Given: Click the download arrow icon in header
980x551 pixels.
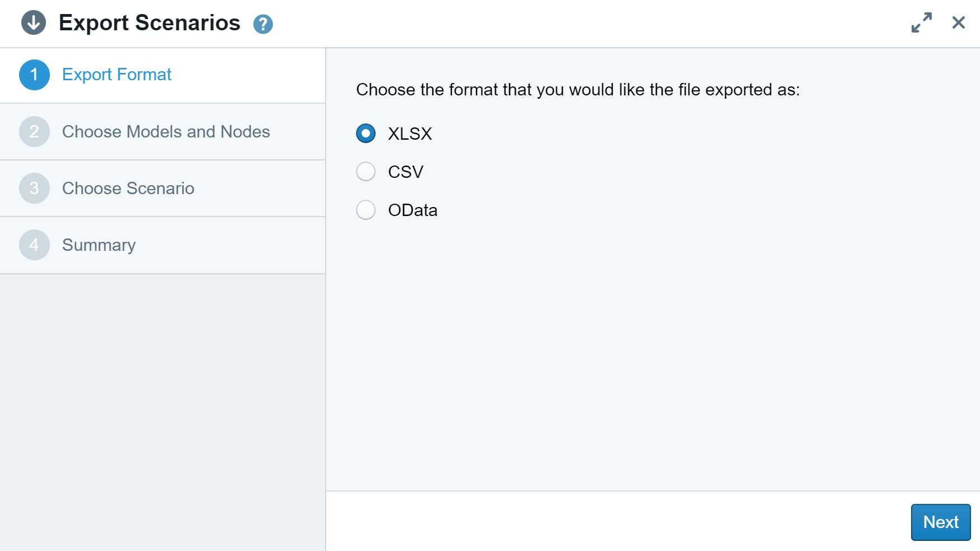Looking at the screenshot, I should point(34,23).
